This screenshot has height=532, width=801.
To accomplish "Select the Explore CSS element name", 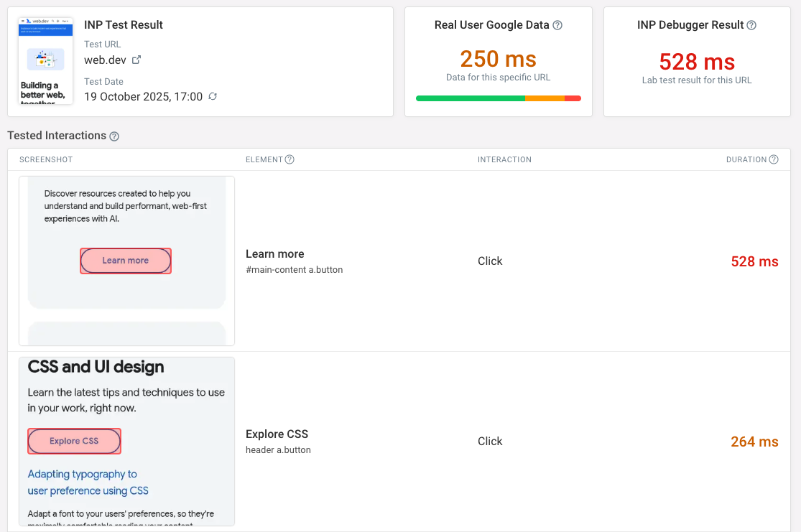I will coord(277,434).
